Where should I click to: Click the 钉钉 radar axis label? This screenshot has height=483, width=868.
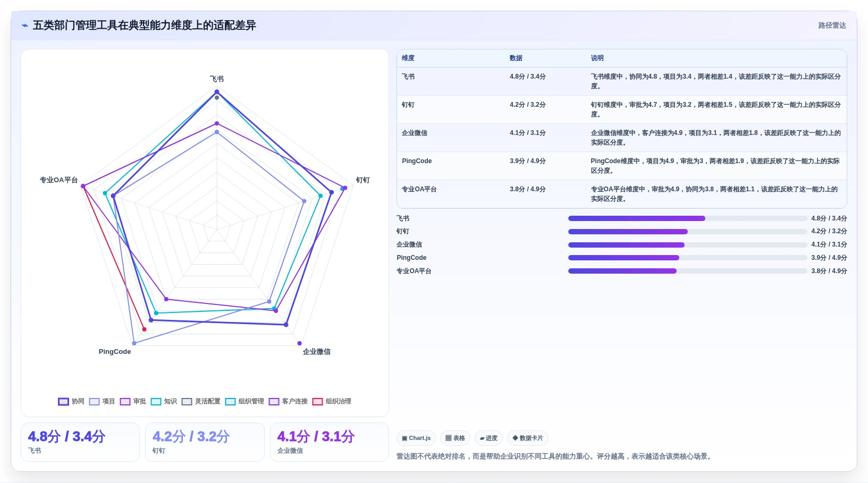click(x=363, y=180)
